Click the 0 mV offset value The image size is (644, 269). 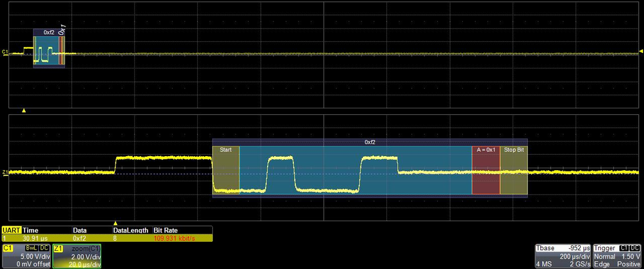(34, 264)
